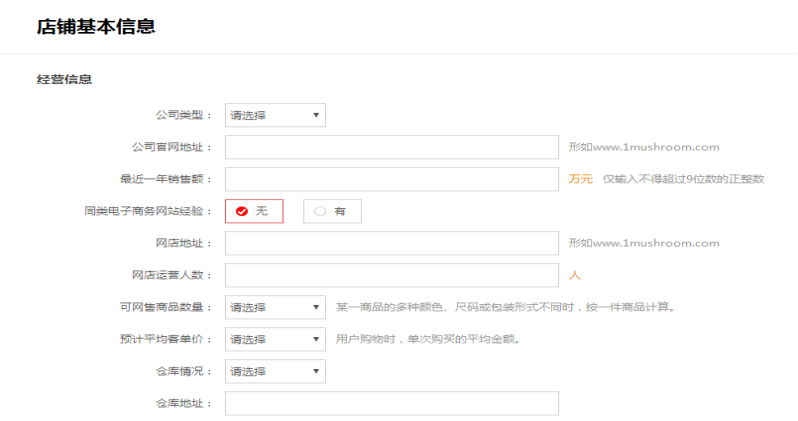Open the 公司类型 dropdown
This screenshot has width=798, height=421.
pos(275,116)
